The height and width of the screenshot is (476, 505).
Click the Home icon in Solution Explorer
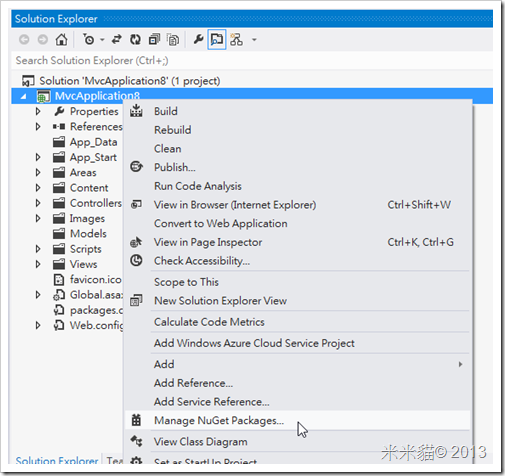61,40
